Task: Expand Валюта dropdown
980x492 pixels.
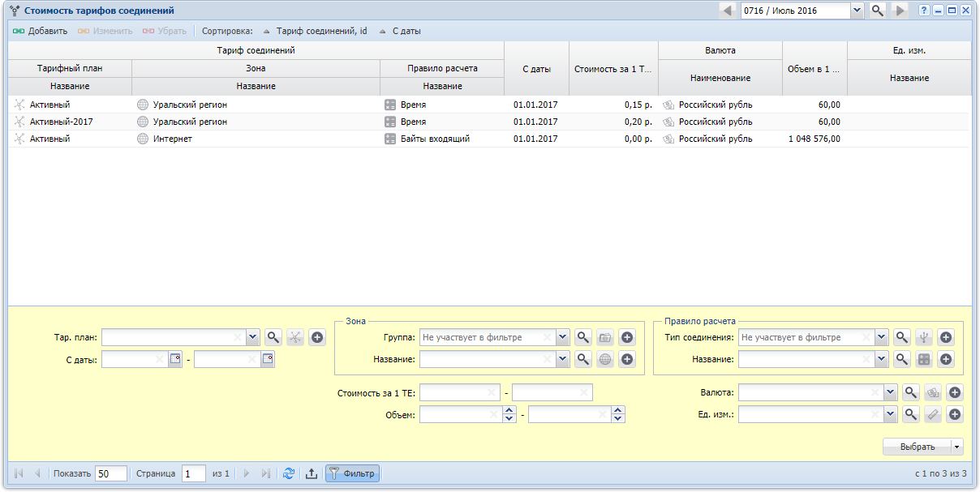Action: pyautogui.click(x=891, y=392)
